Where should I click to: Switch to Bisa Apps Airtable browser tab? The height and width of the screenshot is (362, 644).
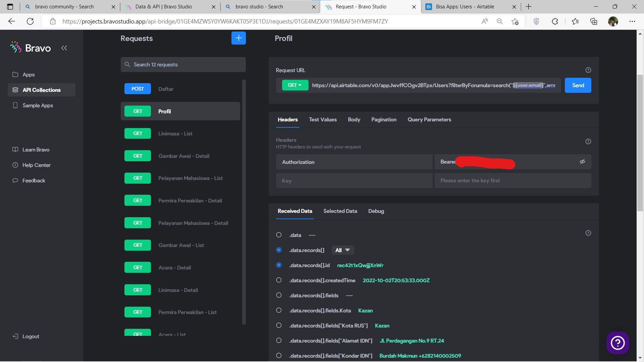[471, 7]
